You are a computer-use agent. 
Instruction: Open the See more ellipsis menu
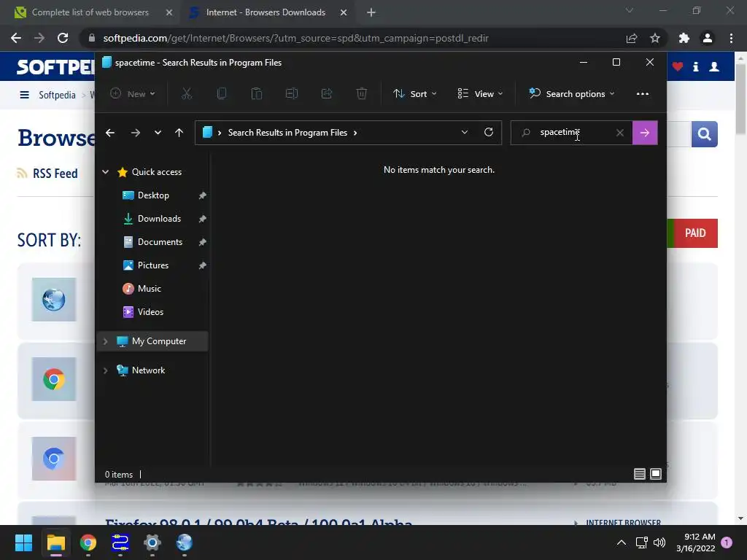(x=643, y=94)
